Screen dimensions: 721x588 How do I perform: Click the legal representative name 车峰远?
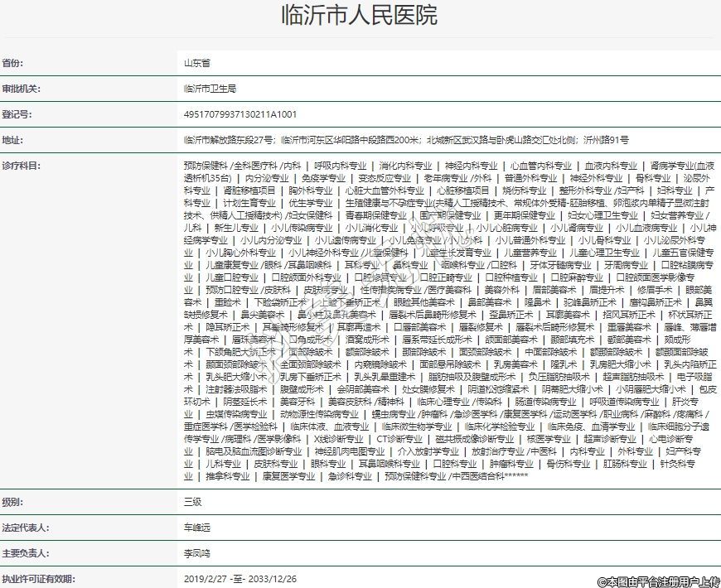[x=197, y=527]
